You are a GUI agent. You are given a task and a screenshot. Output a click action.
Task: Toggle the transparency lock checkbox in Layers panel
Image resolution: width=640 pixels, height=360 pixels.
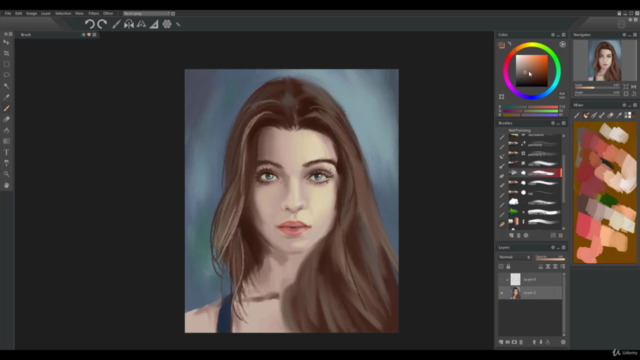tap(501, 267)
